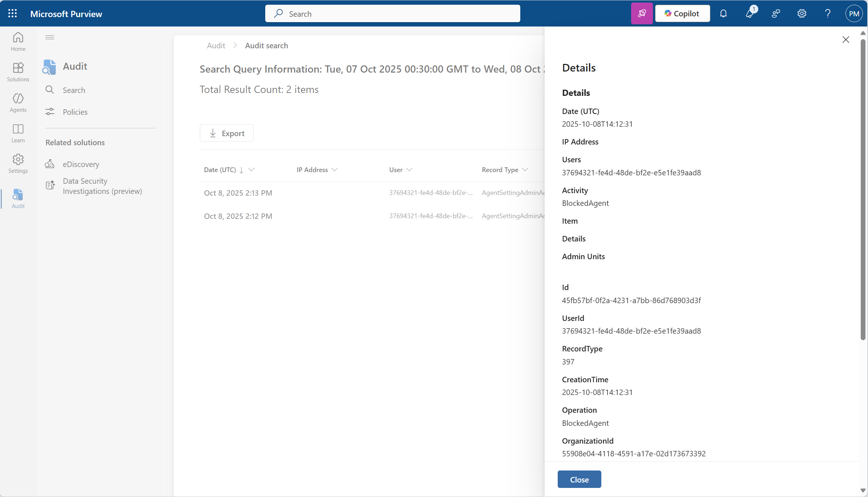
Task: Collapse the navigation pane hamburger menu
Action: [50, 37]
